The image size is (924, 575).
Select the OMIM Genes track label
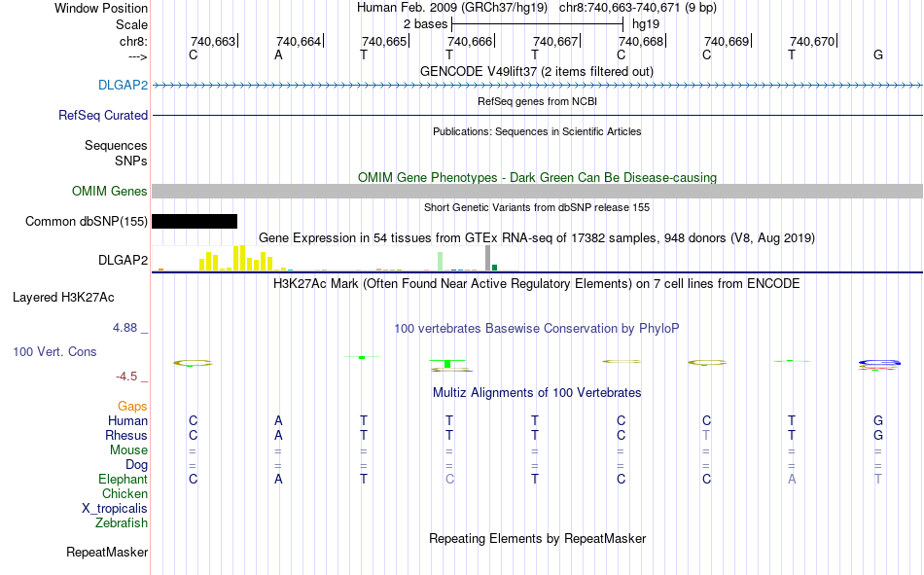pos(109,191)
